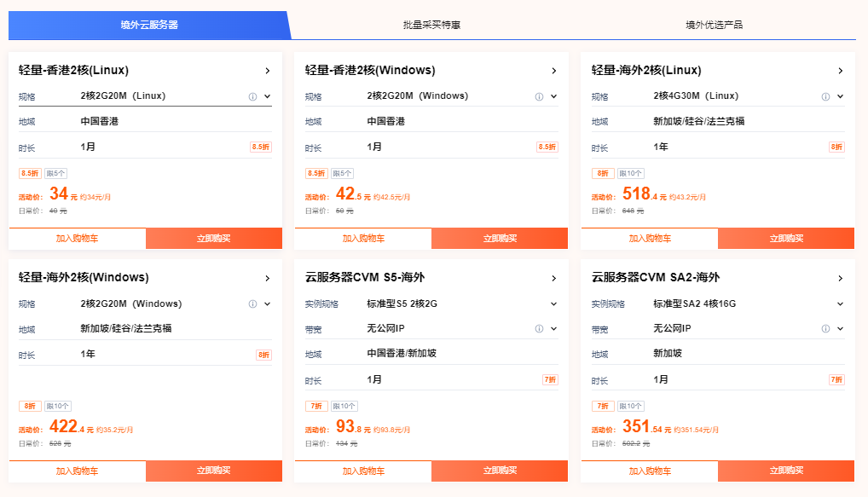
Task: Click 加入购物车 on 轻量-海外2核(Windows) card
Action: pyautogui.click(x=78, y=471)
